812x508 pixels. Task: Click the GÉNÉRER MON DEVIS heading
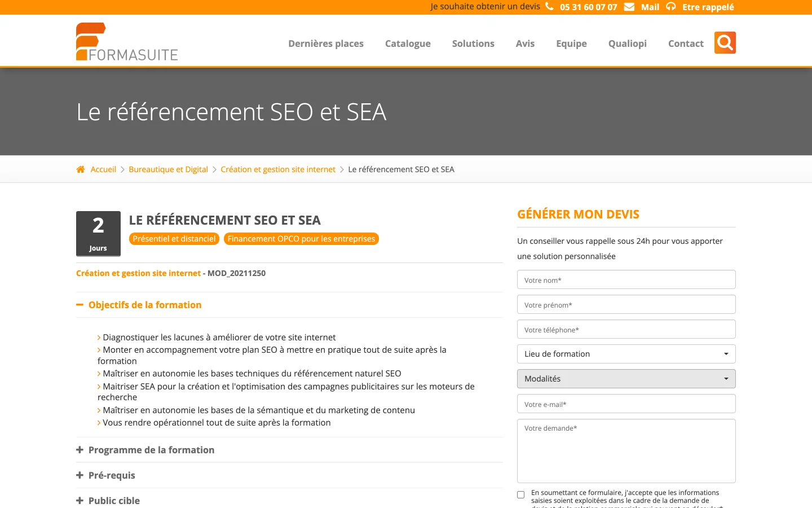click(x=578, y=214)
